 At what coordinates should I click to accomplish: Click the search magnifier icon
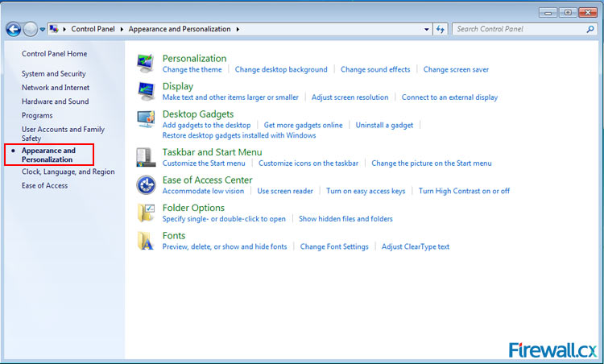(590, 29)
